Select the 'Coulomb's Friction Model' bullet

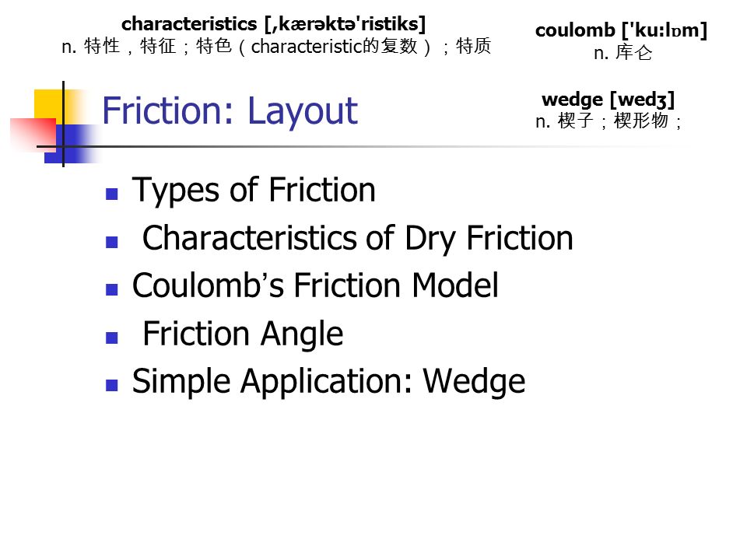point(315,285)
